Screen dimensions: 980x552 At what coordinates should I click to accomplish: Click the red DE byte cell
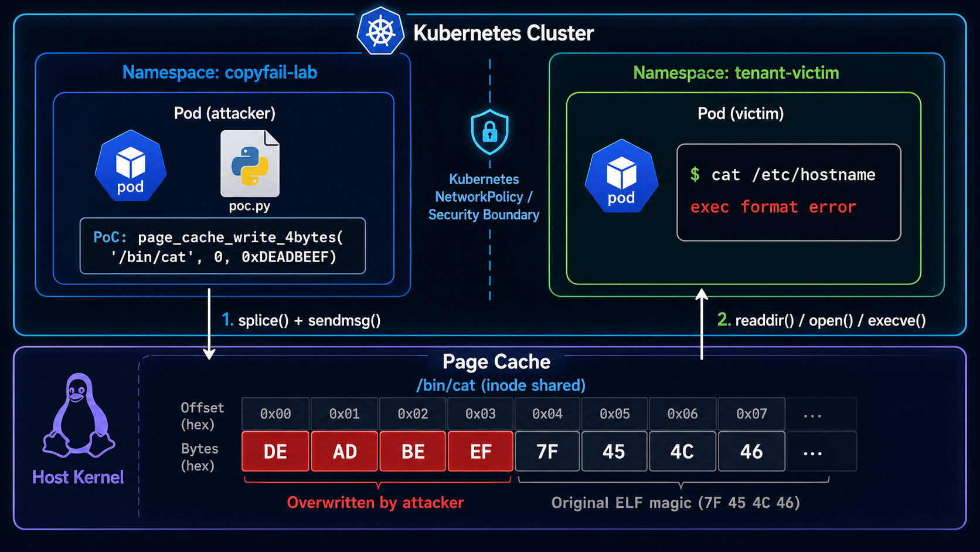[x=275, y=452]
